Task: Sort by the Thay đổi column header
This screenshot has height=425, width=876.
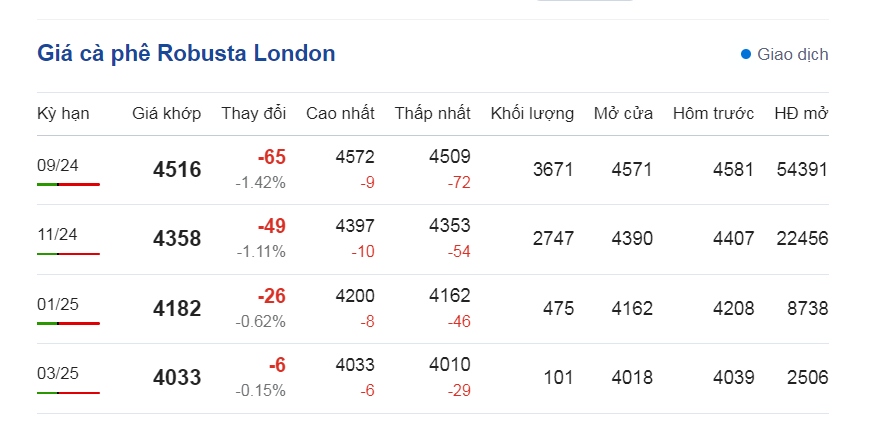Action: [x=253, y=113]
